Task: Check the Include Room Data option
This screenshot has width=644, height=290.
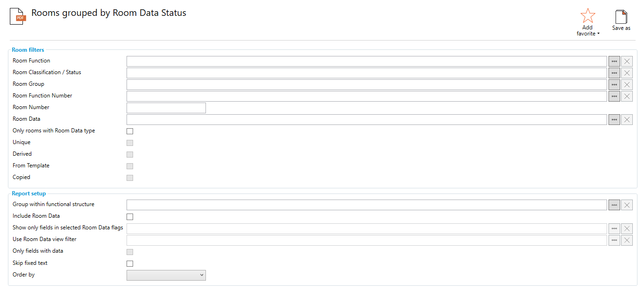Action: (129, 216)
